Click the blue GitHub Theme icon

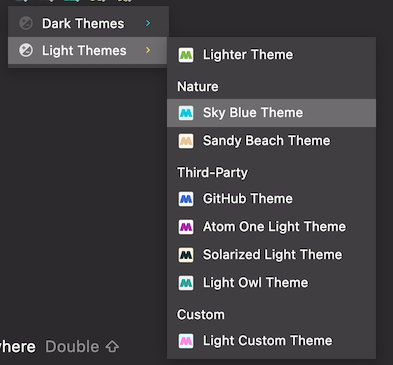pyautogui.click(x=186, y=199)
